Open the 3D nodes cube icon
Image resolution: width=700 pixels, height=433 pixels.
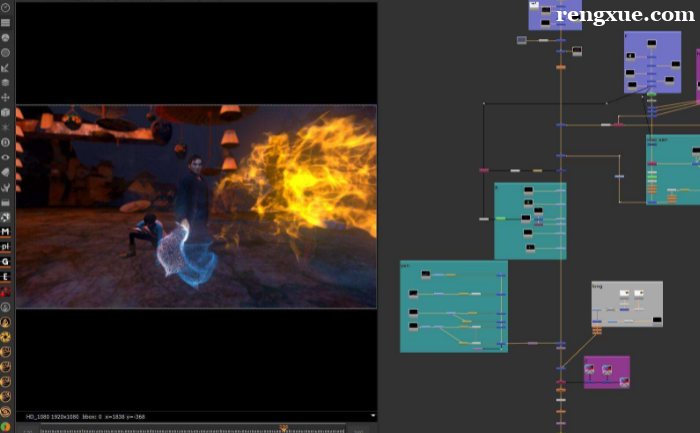5,112
